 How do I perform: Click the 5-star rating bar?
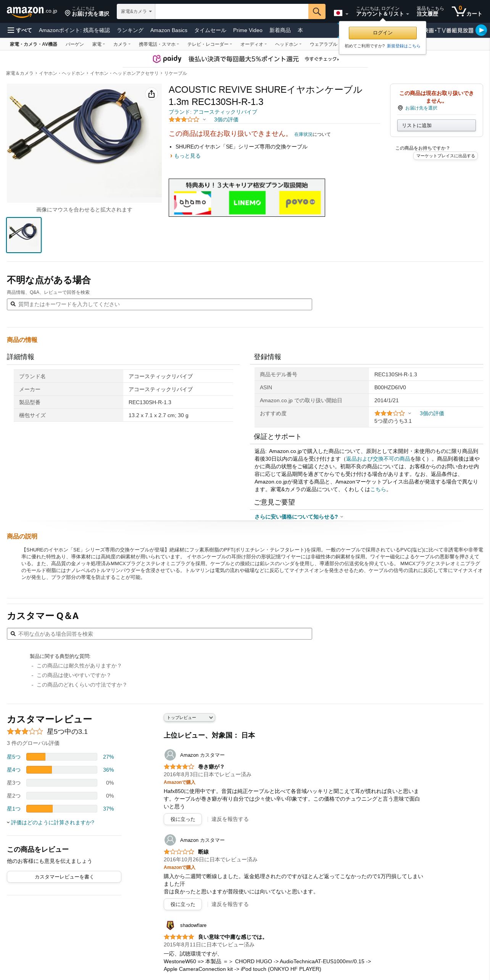click(x=62, y=757)
